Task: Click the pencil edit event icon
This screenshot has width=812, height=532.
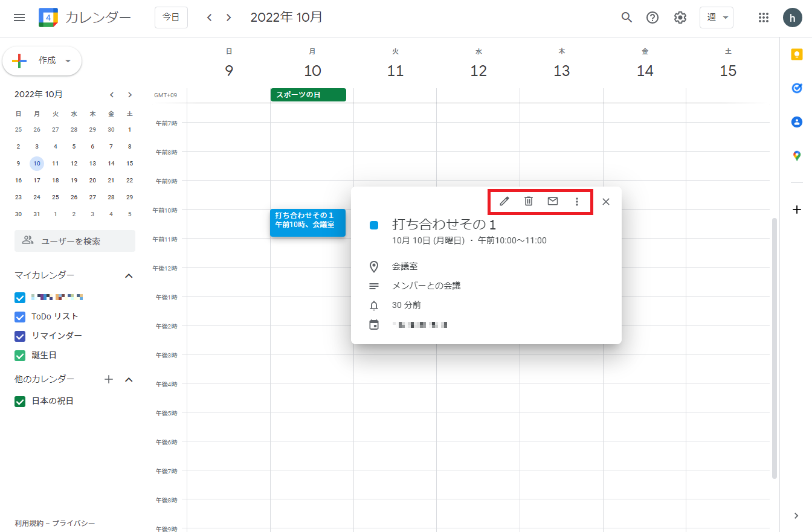Action: click(x=504, y=202)
